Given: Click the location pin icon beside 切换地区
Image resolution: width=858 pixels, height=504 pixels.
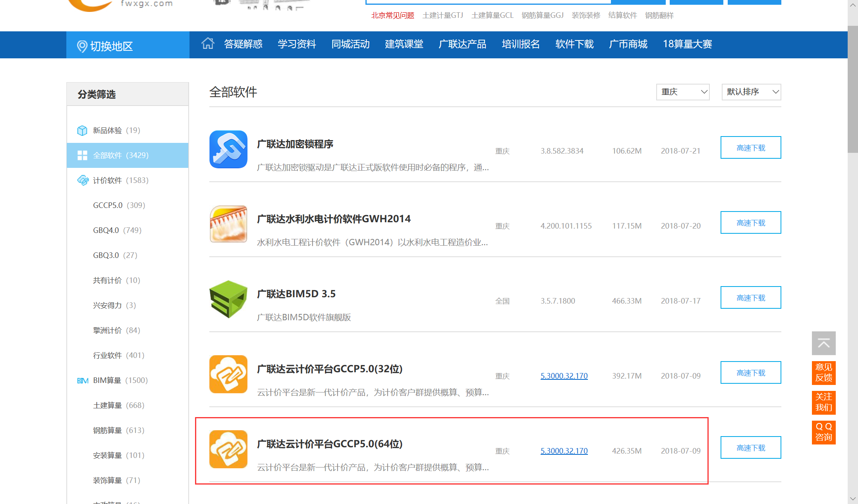Looking at the screenshot, I should [82, 46].
